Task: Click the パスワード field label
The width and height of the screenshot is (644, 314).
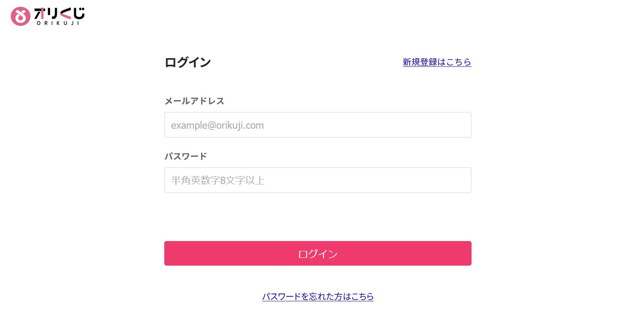Action: (x=186, y=156)
